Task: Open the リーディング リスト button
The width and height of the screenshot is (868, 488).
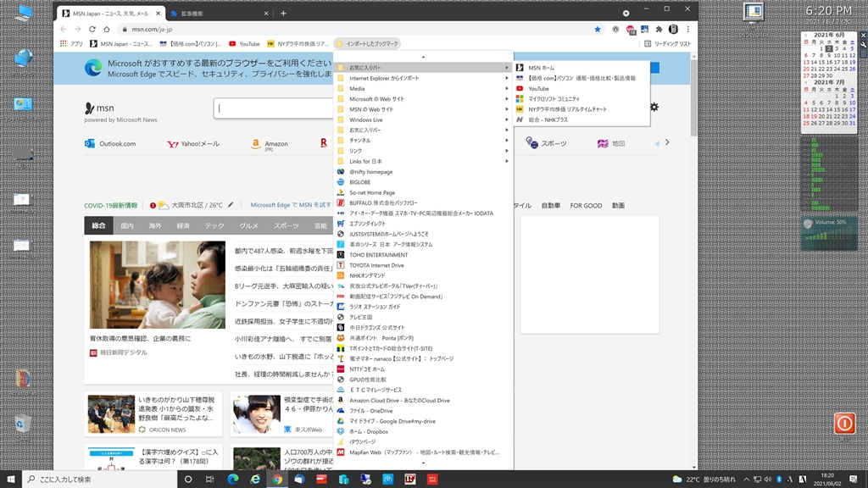Action: 668,44
